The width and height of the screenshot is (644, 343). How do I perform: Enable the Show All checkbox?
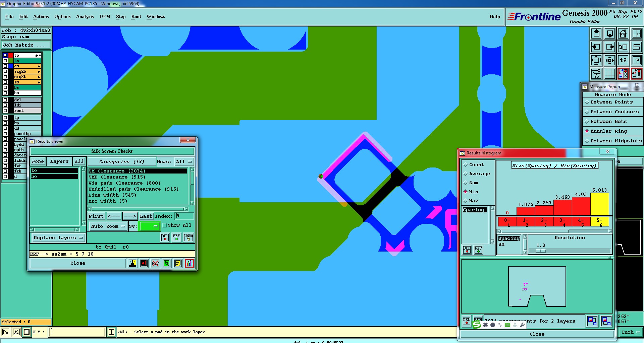click(165, 225)
